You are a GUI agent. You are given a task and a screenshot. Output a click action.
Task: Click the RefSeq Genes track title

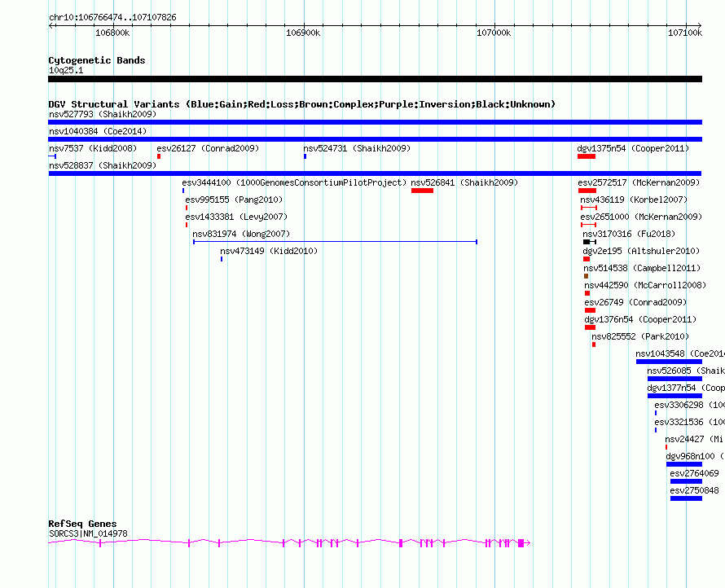tap(82, 524)
